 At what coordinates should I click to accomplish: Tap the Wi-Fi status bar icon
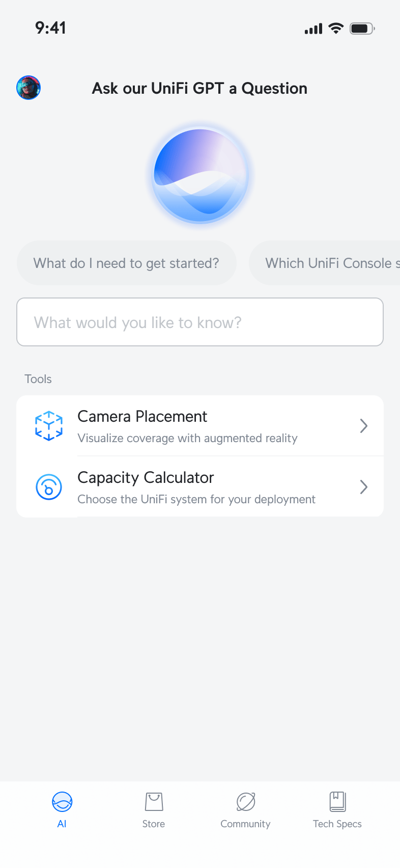click(336, 29)
